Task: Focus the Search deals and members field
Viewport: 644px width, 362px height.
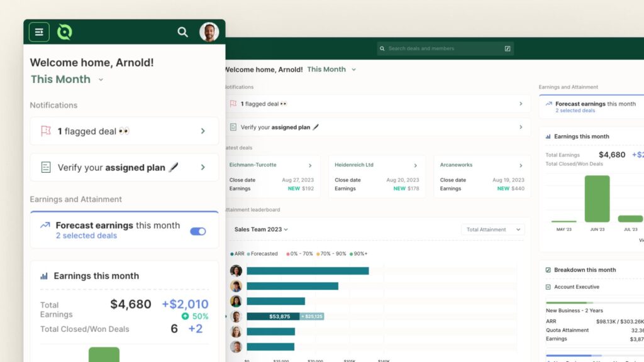Action: 445,48
